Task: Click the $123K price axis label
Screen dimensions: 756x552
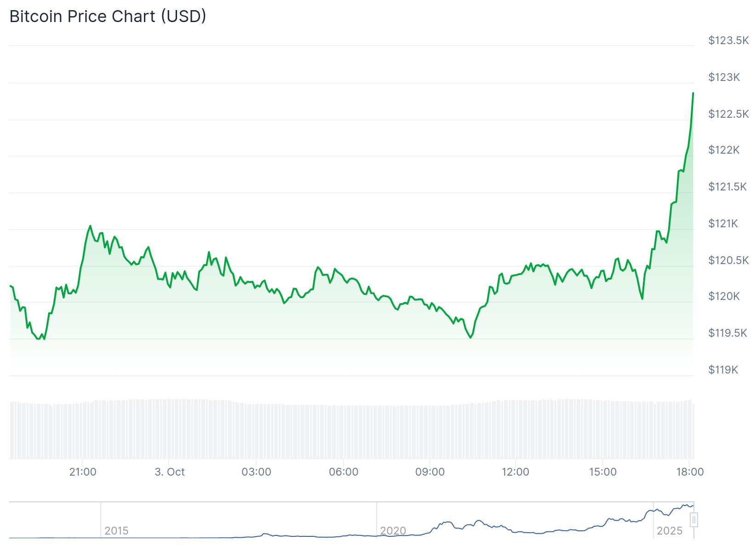Action: [724, 77]
